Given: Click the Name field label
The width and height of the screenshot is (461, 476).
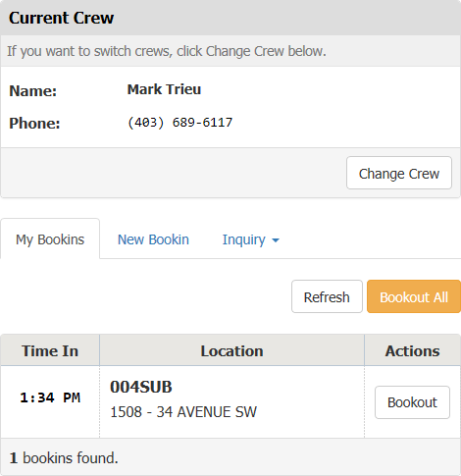Looking at the screenshot, I should click(x=33, y=90).
